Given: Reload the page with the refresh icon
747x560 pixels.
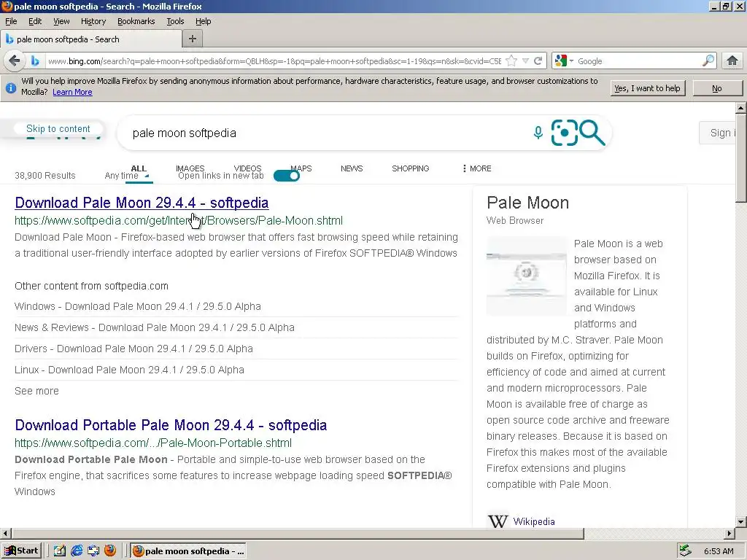Looking at the screenshot, I should pyautogui.click(x=538, y=61).
